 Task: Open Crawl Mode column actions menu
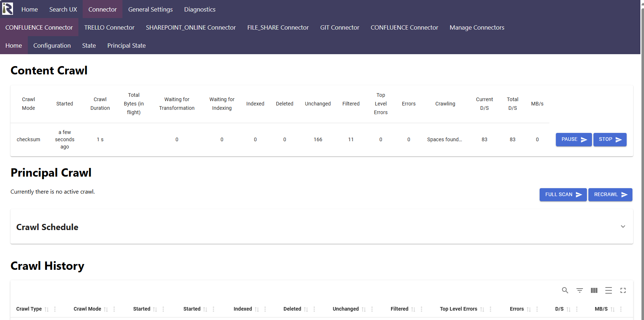114,309
